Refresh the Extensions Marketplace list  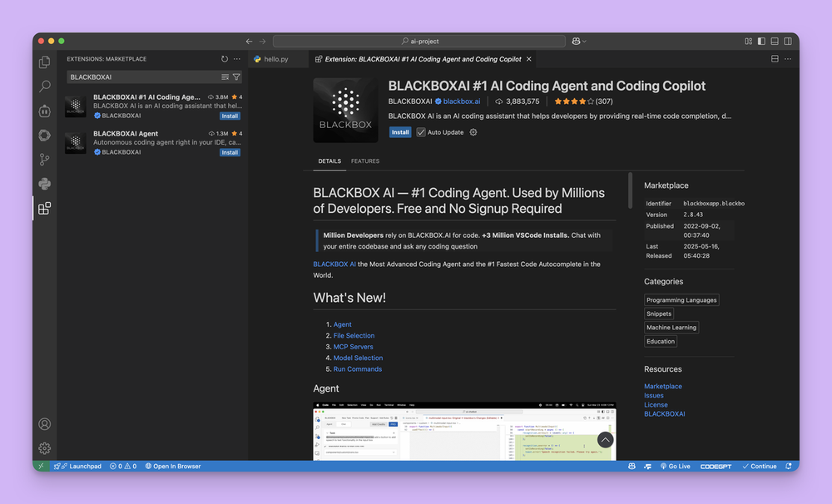tap(225, 59)
